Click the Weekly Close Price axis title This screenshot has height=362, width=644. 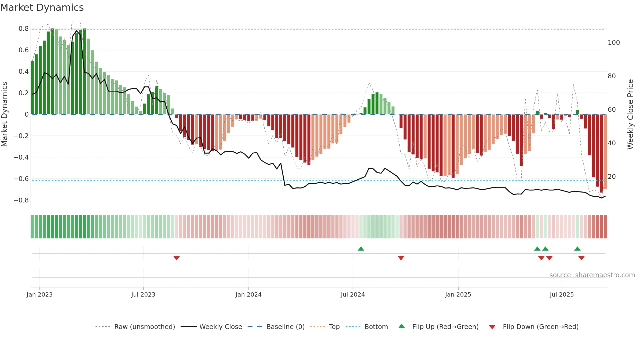click(x=630, y=114)
